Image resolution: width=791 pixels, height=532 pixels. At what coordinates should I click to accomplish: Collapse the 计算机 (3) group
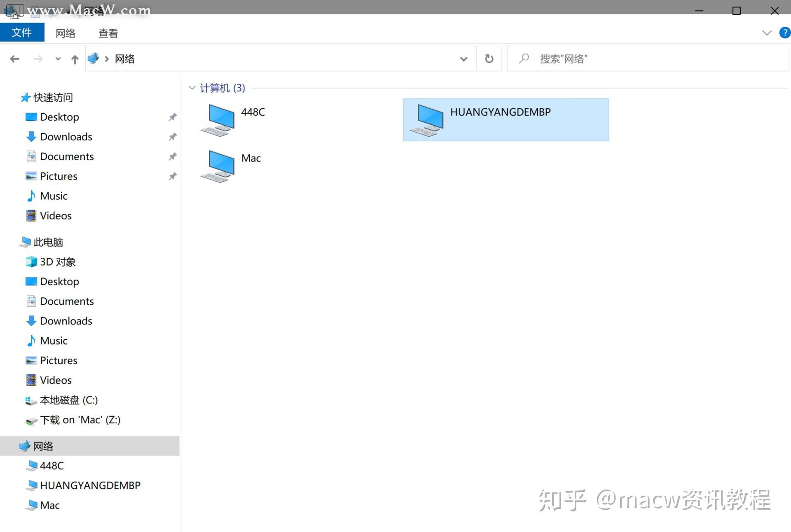click(192, 88)
